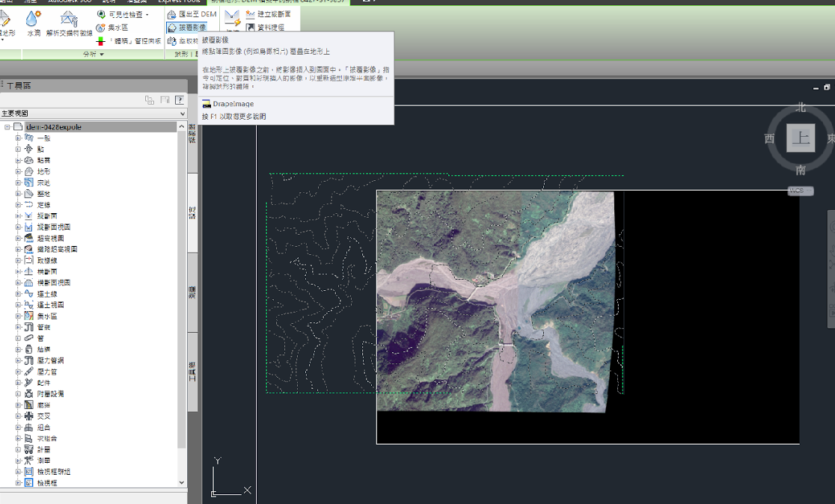Collapse the dem-0428 drawing root node
Image resolution: width=835 pixels, height=504 pixels.
[7, 127]
